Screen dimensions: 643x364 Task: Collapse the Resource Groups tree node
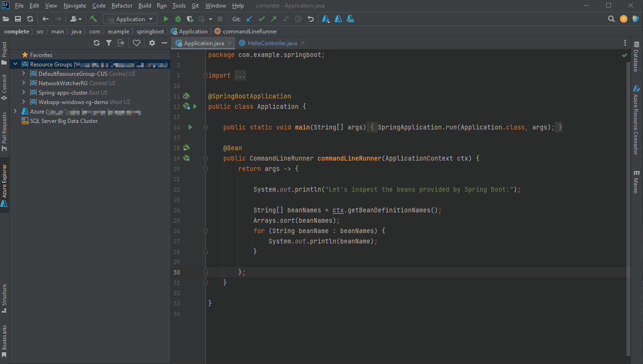pos(16,65)
